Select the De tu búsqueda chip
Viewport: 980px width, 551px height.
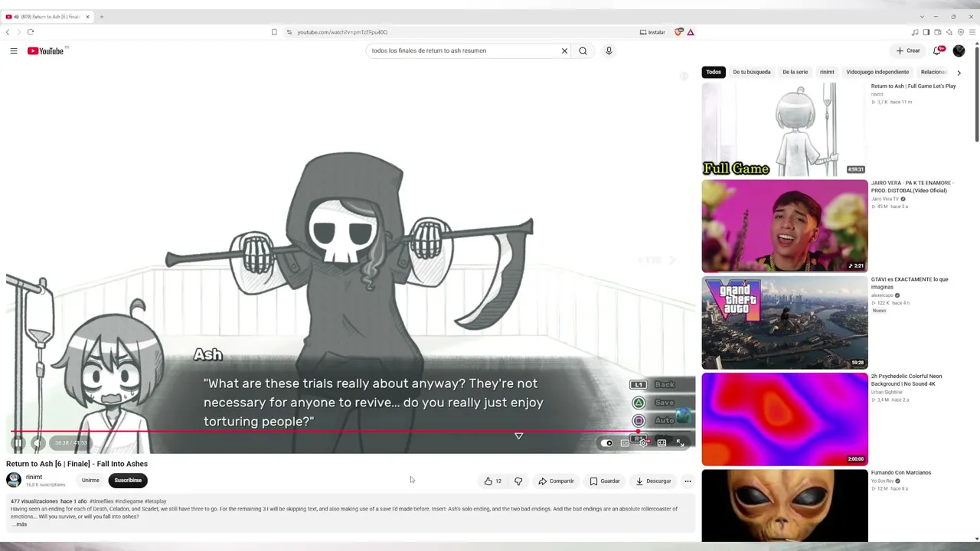tap(752, 72)
